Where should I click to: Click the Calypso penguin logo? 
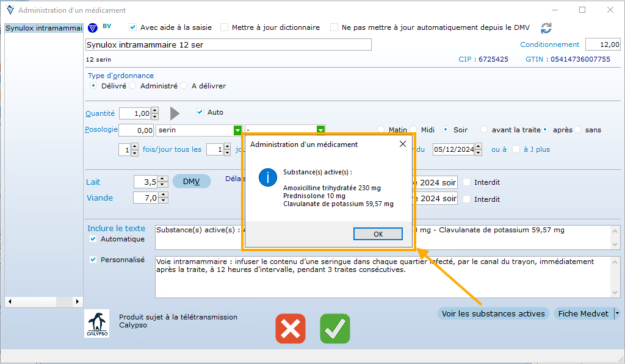[97, 323]
